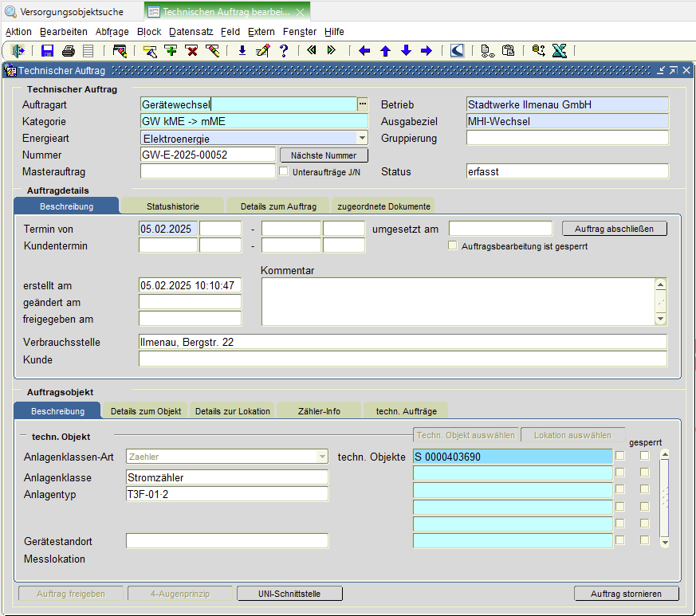696x616 pixels.
Task: Click the blue question mark help icon
Action: [x=283, y=51]
